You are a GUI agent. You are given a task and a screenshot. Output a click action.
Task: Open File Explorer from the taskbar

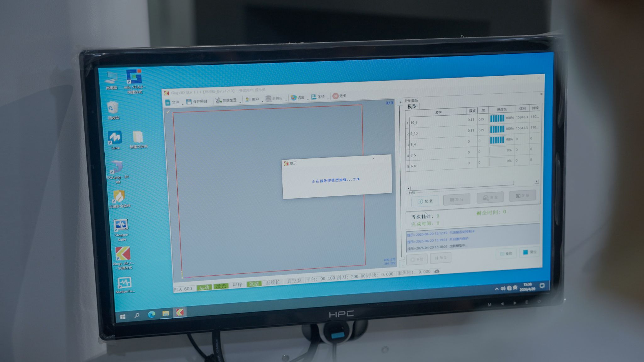[x=166, y=313]
